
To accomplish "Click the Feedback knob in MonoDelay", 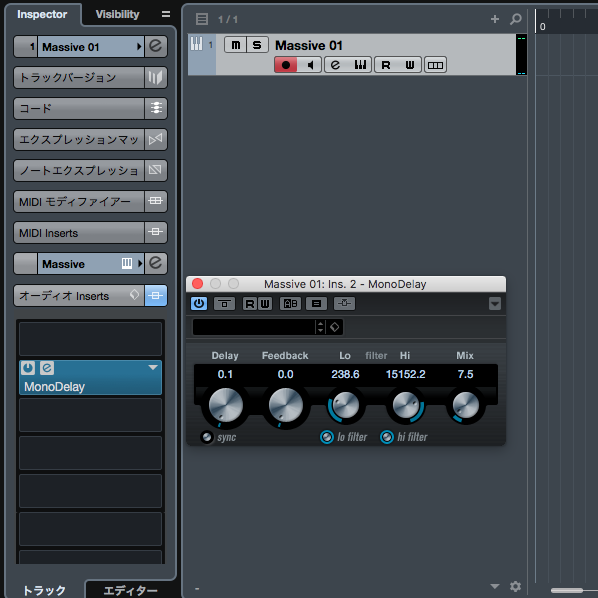I will (286, 405).
